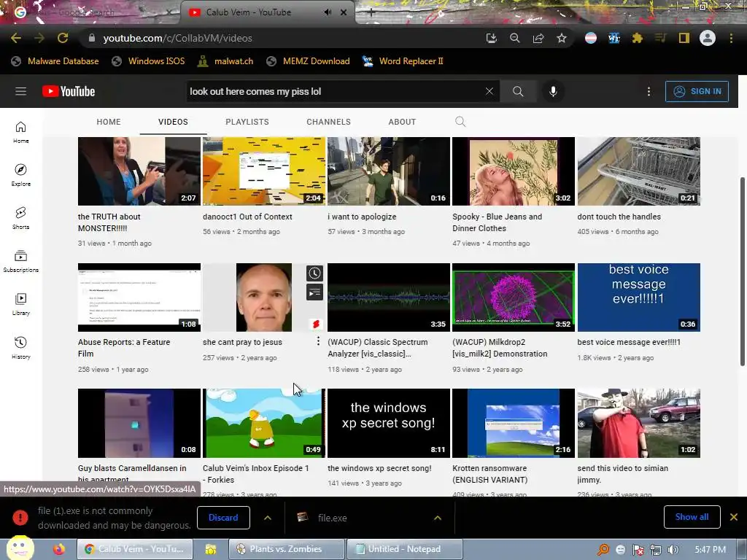
Task: Go to Home in the YouTube sidebar
Action: click(20, 132)
